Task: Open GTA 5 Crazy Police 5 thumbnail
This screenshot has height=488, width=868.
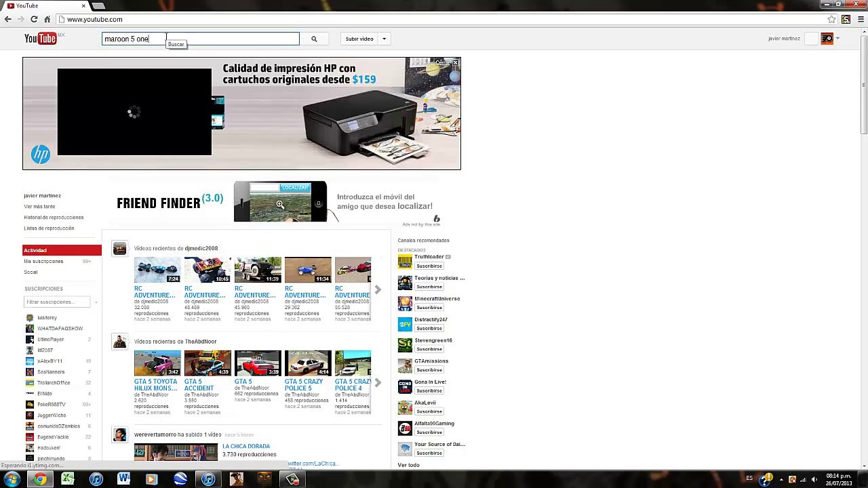Action: pos(308,363)
